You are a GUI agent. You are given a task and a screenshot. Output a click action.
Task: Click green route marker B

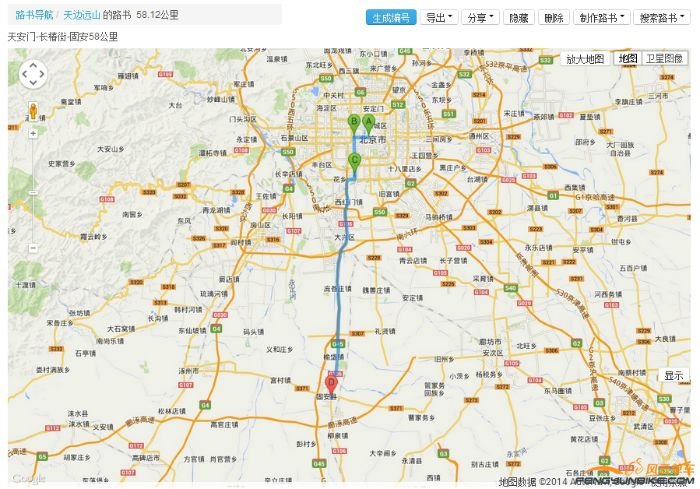point(353,122)
